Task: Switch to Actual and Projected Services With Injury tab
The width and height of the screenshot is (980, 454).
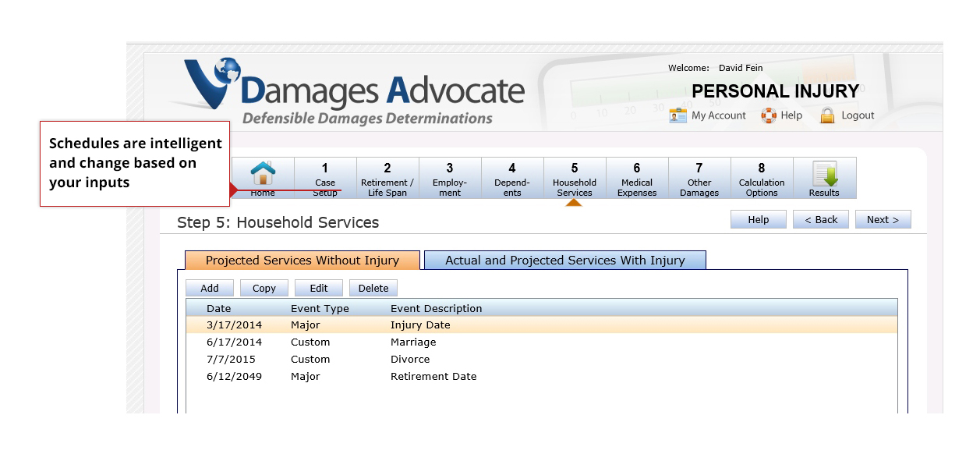Action: coord(565,261)
